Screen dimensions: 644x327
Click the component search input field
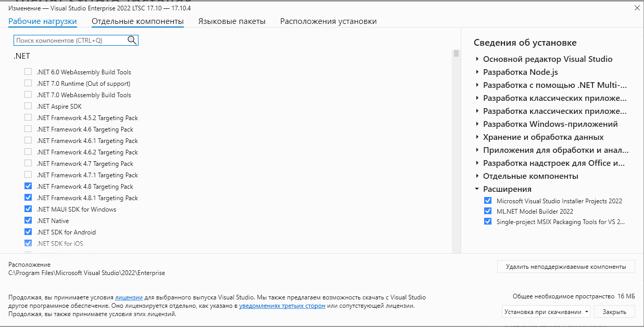70,40
